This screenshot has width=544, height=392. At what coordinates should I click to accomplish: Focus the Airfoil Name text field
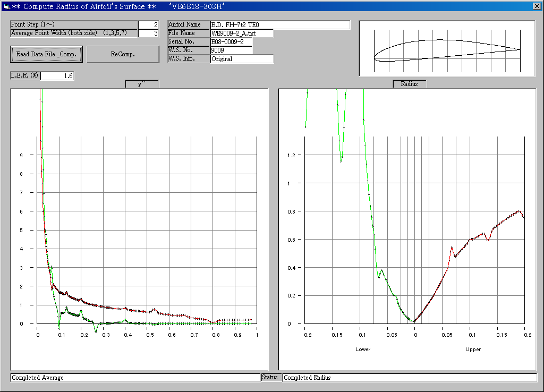280,25
